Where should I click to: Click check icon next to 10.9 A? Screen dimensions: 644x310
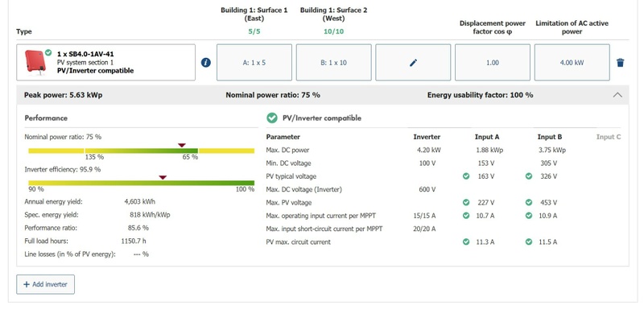[x=529, y=216]
